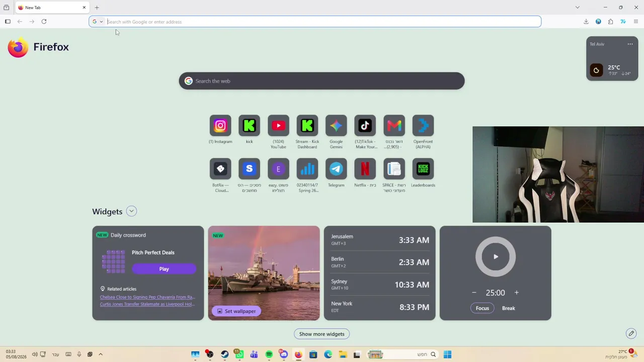
Task: Toggle the Firefox sidebar
Action: (8, 22)
